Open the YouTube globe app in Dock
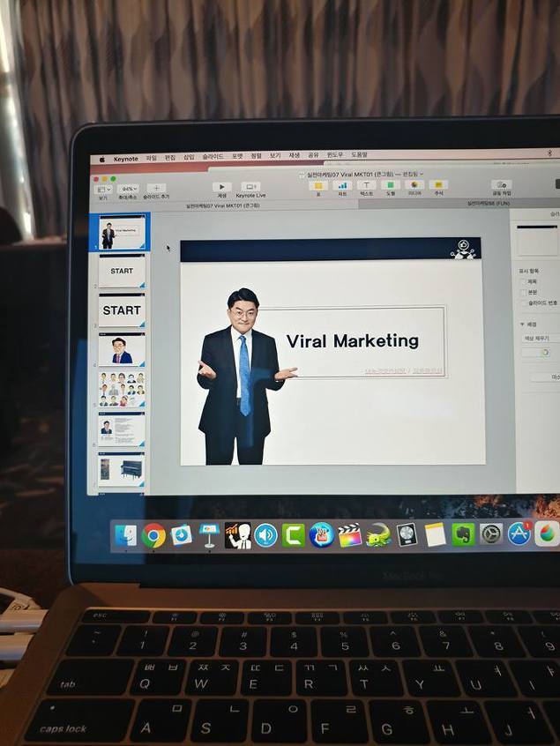This screenshot has height=746, width=560. pos(322,534)
